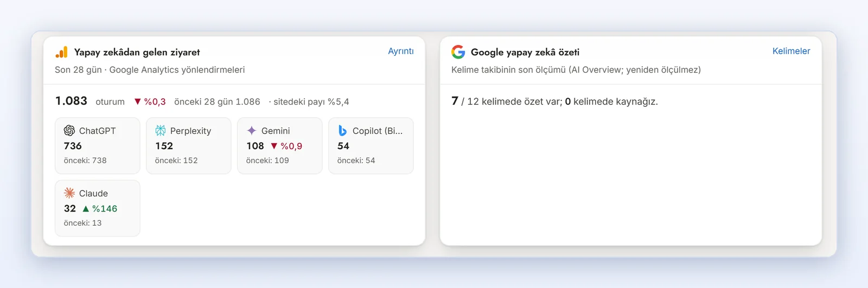
Task: Open the Kelimeler link
Action: (791, 51)
